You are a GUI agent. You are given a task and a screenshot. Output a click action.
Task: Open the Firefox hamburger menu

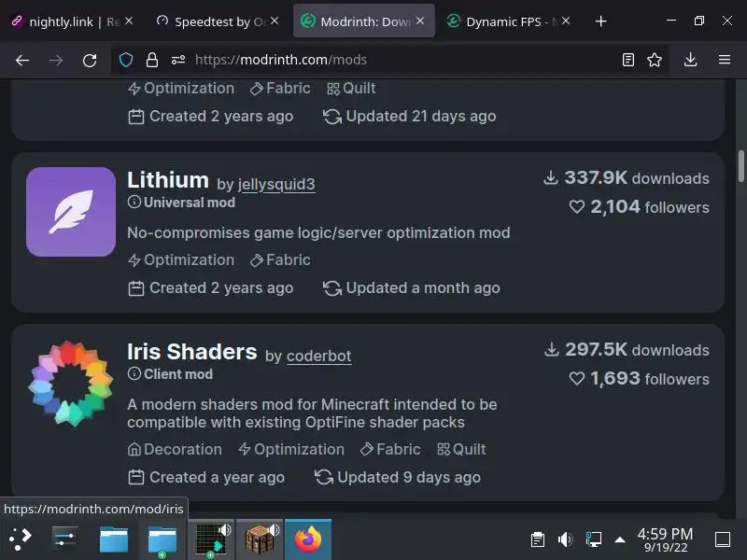click(725, 60)
